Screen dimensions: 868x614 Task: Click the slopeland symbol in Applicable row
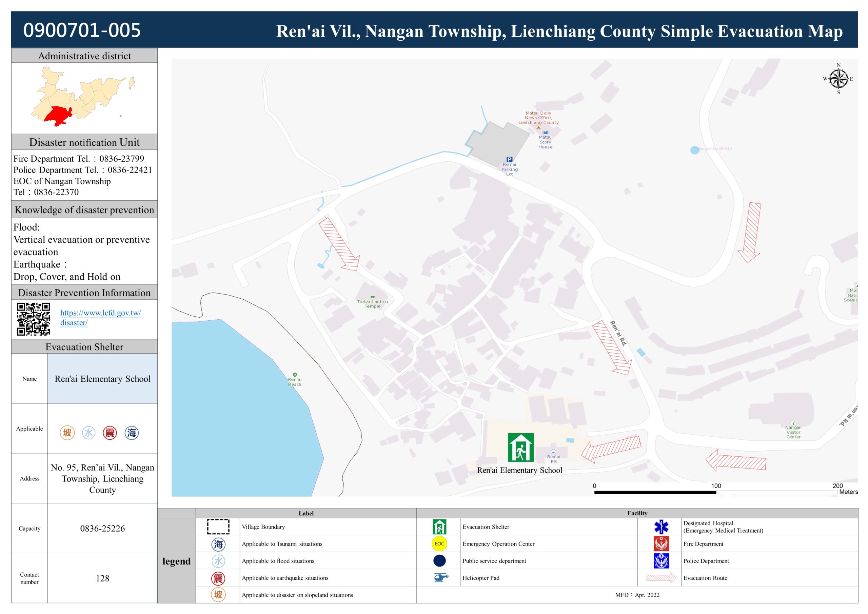pyautogui.click(x=67, y=433)
